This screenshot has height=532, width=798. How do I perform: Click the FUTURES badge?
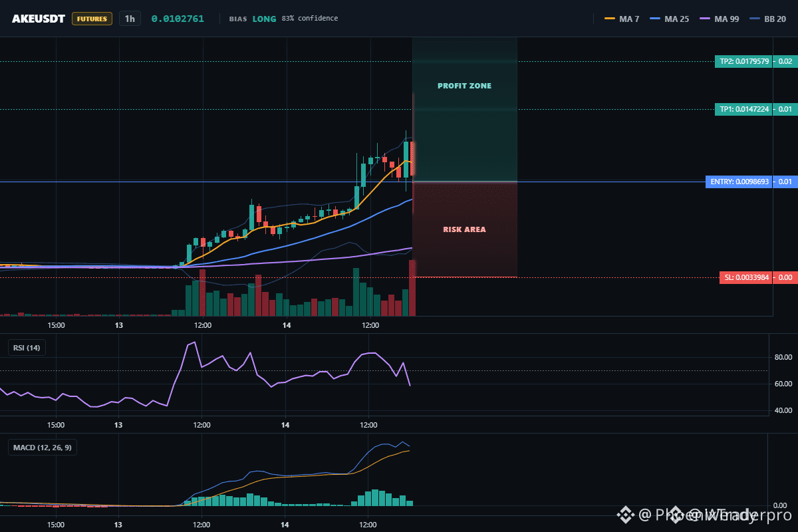pos(92,19)
